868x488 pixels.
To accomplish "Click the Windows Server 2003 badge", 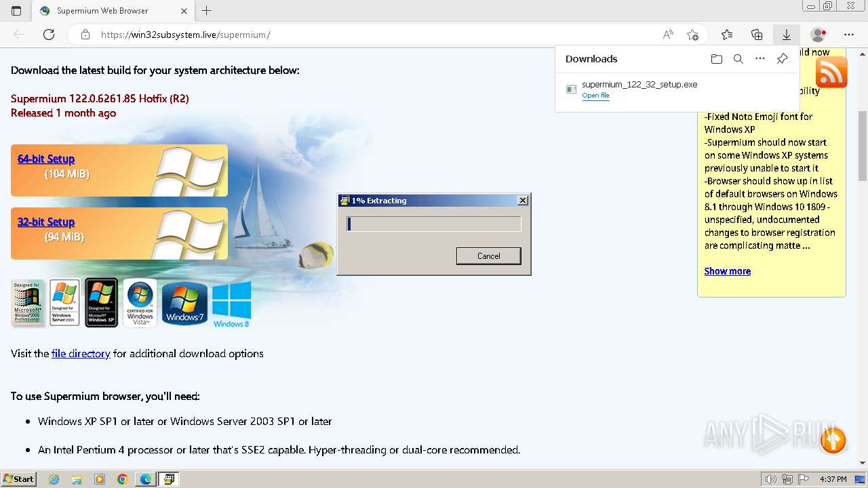I will 64,303.
